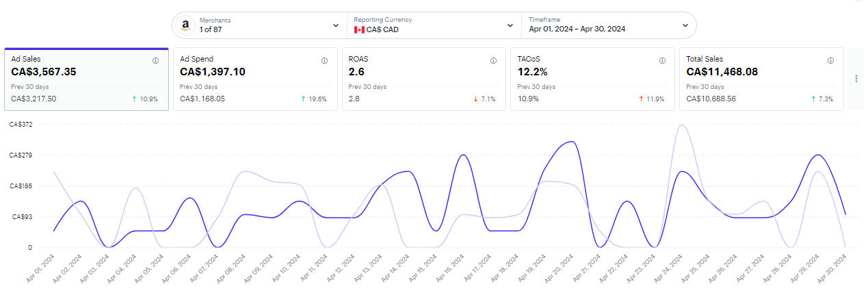Viewport: 868px width, 291px height.
Task: Click the 10.9% increase indicator on Ad Sales
Action: pos(144,99)
